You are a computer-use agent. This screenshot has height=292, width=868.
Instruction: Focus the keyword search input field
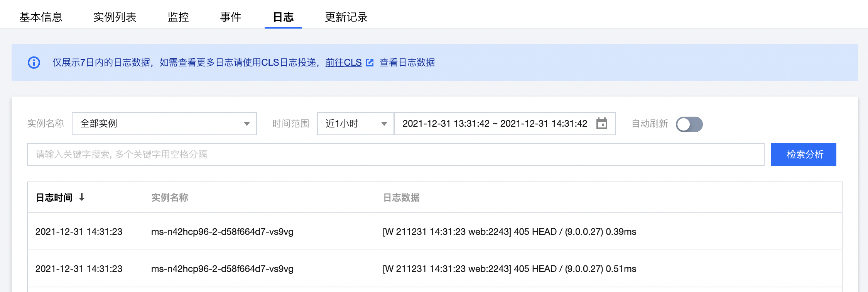coord(395,154)
